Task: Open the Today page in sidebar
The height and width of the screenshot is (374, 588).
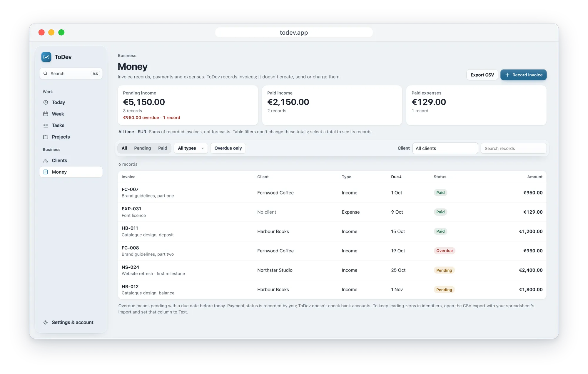Action: pos(71,102)
